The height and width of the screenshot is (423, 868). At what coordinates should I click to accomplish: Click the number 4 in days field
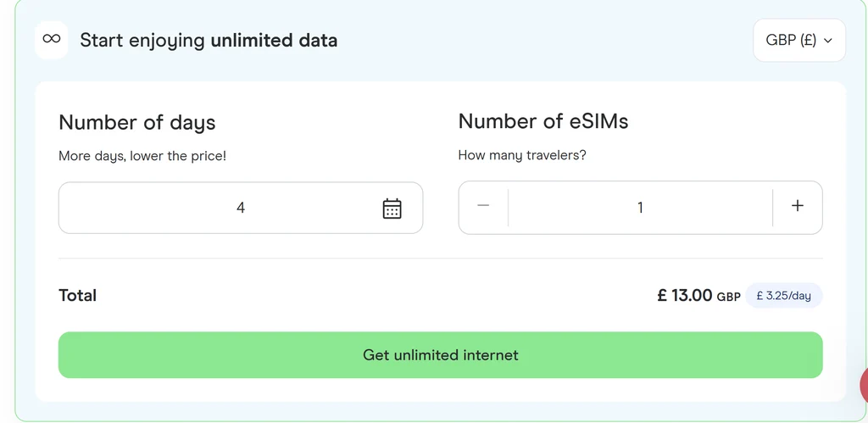click(241, 208)
